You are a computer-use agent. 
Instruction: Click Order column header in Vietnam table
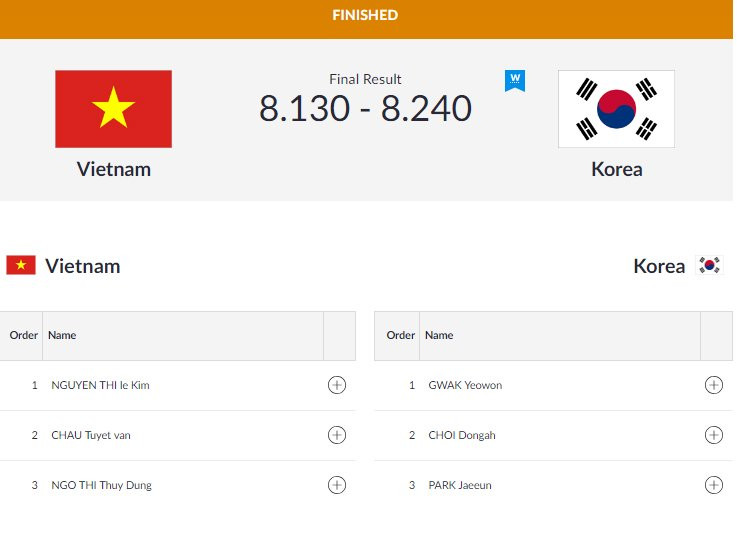pyautogui.click(x=23, y=335)
